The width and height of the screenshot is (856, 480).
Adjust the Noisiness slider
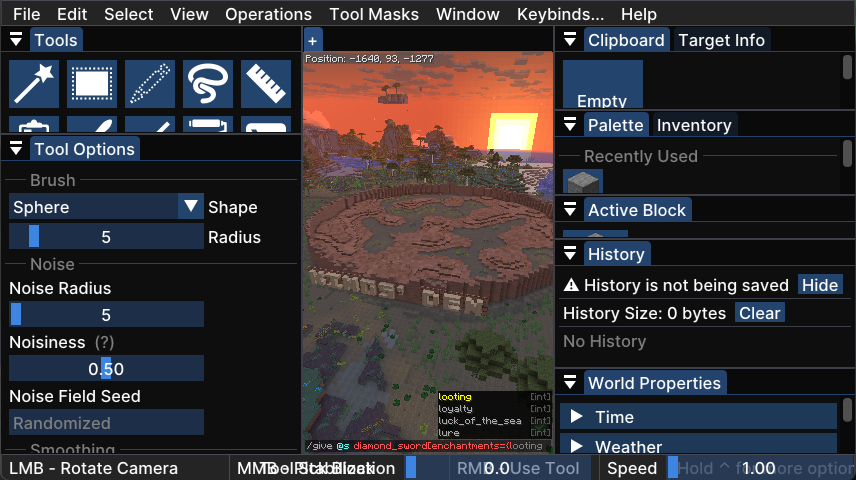106,369
